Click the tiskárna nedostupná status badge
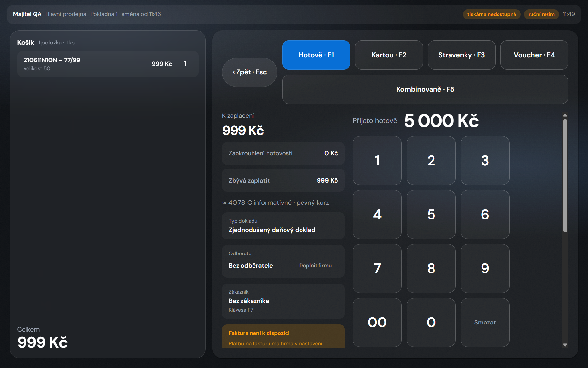Image resolution: width=588 pixels, height=368 pixels. (492, 14)
